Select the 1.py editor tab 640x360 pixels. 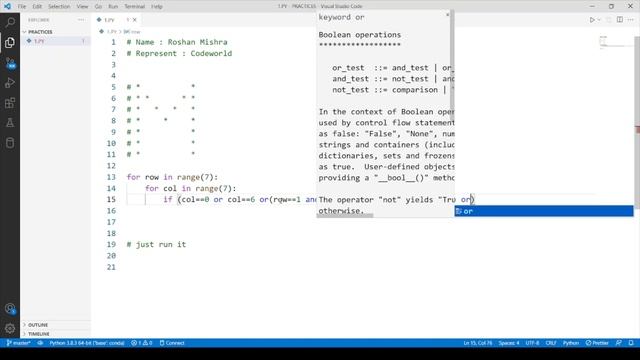coord(116,20)
